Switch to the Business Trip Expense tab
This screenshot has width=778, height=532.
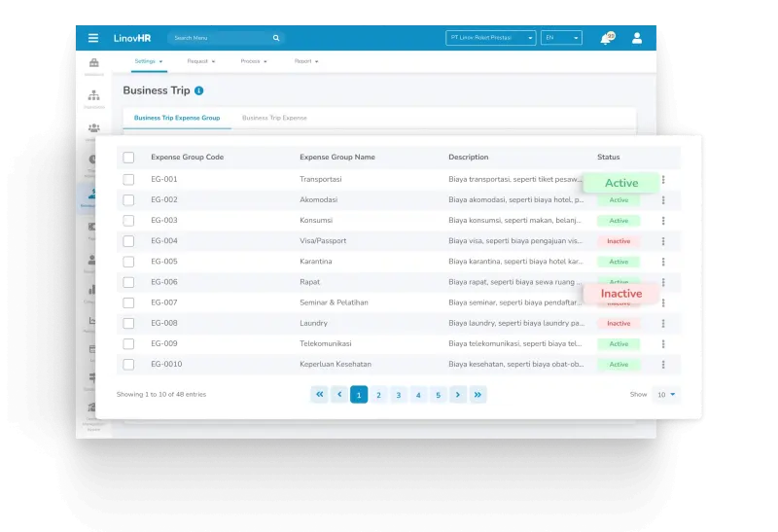point(274,118)
